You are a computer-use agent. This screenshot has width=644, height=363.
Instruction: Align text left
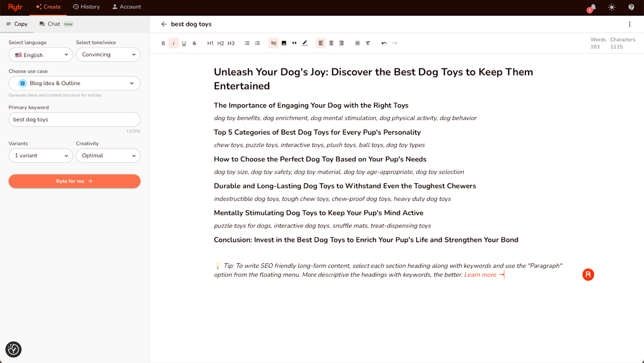coord(321,43)
